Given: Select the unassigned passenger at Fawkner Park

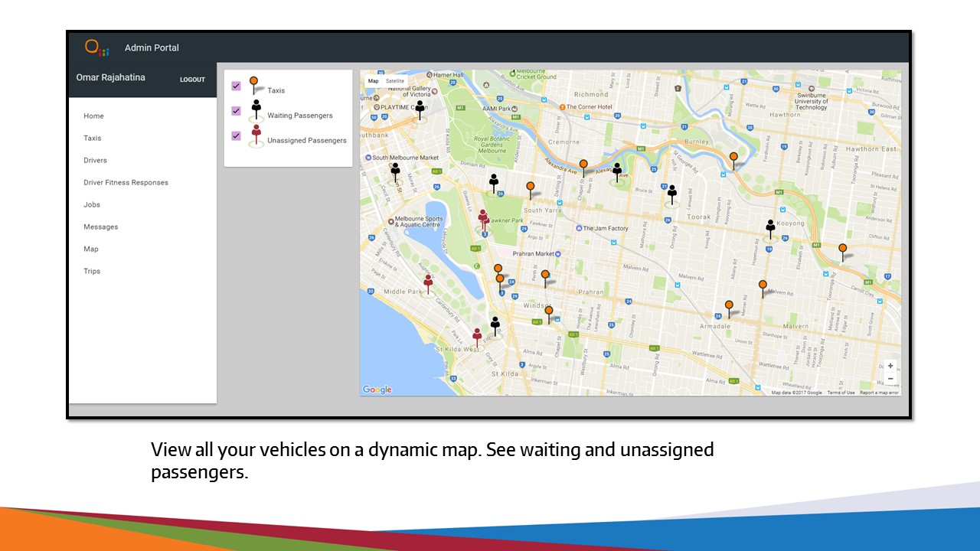Looking at the screenshot, I should tap(483, 219).
